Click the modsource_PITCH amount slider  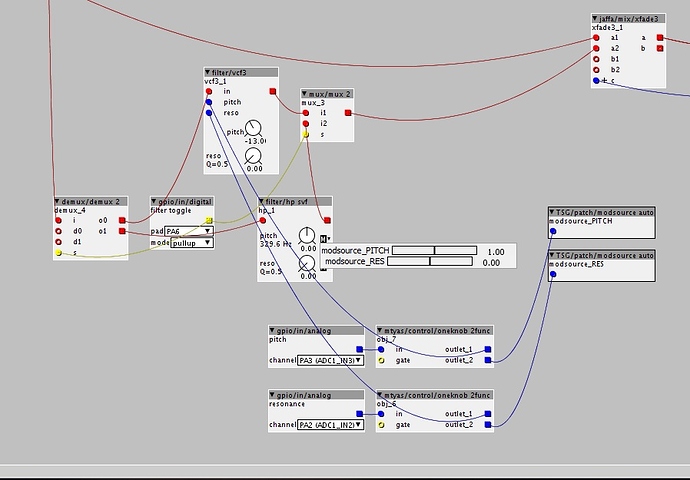click(x=433, y=251)
